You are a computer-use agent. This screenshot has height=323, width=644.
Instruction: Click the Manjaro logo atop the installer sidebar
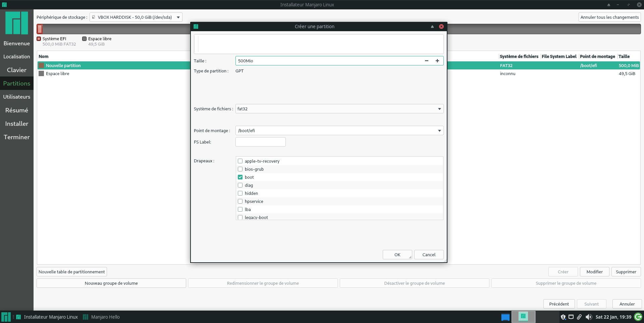[16, 23]
